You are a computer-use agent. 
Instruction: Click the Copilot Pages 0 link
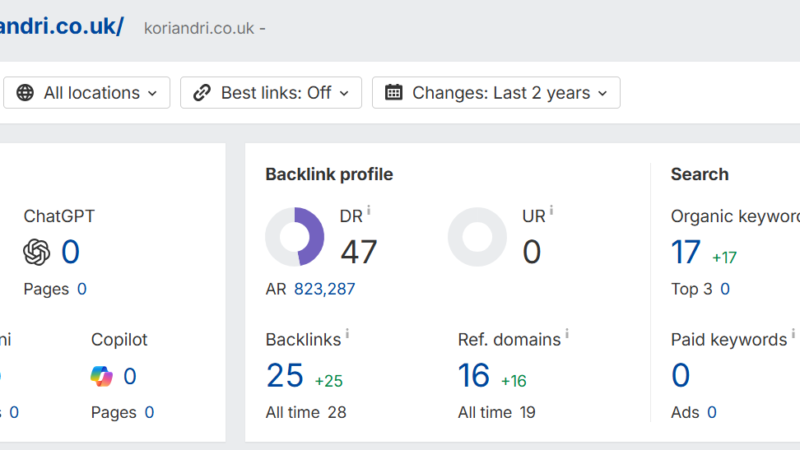pyautogui.click(x=149, y=412)
